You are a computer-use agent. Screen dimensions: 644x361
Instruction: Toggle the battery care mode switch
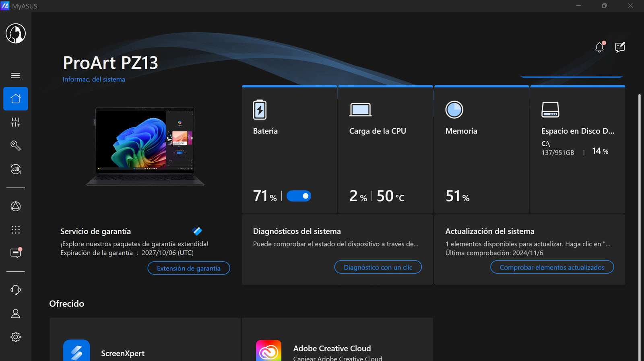pyautogui.click(x=299, y=196)
